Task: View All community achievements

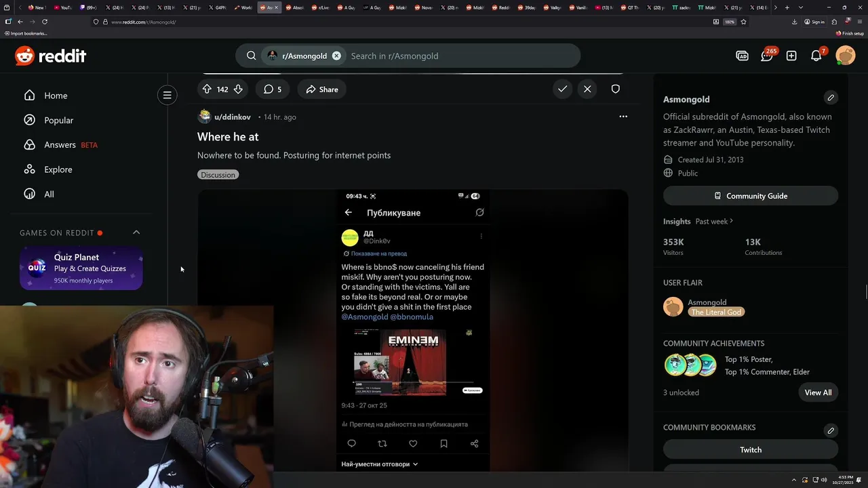Action: click(x=818, y=392)
